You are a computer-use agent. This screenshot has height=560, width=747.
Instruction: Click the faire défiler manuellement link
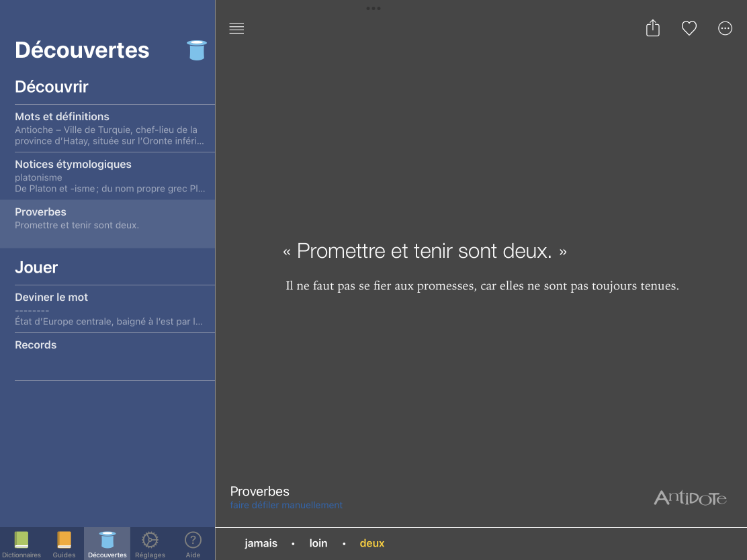(286, 505)
